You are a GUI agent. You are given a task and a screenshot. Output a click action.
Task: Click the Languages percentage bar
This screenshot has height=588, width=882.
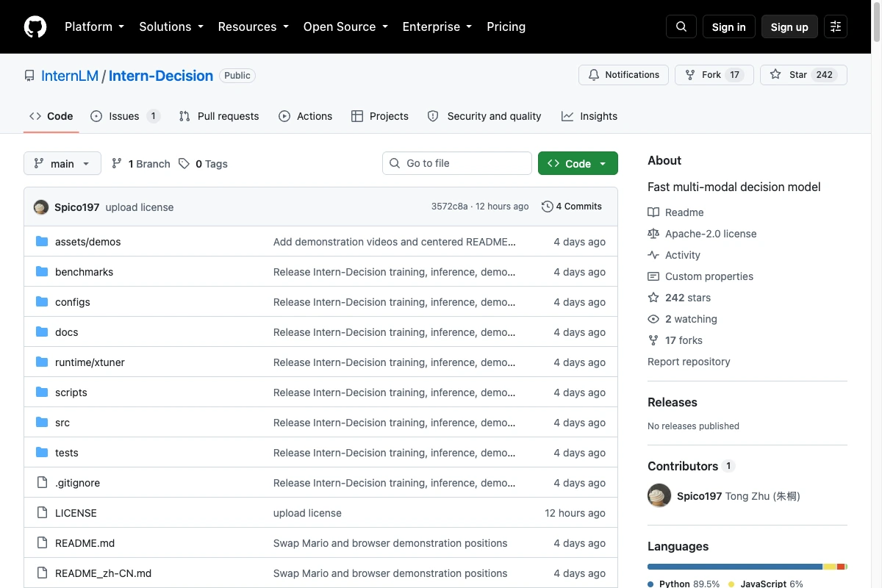pos(747,567)
